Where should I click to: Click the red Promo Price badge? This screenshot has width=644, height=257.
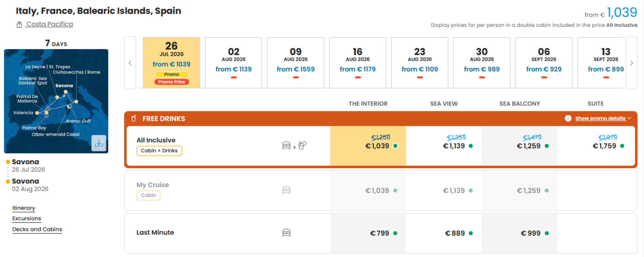[x=171, y=82]
